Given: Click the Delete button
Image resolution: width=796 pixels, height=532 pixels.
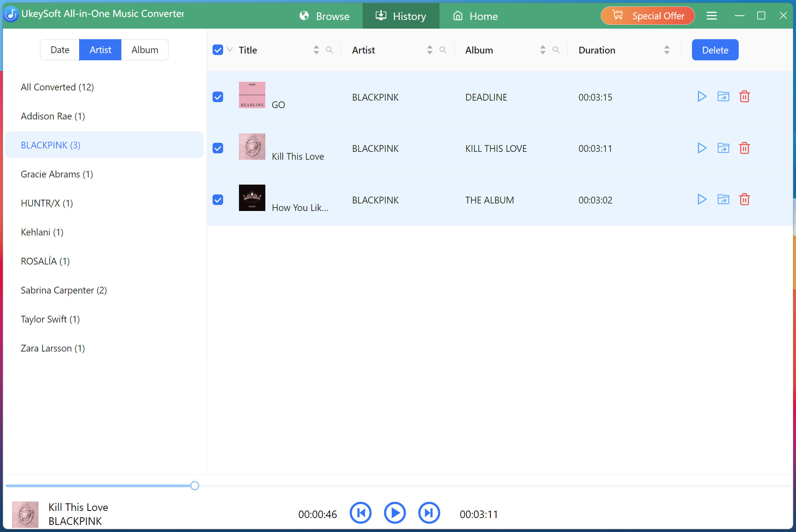Looking at the screenshot, I should [x=715, y=50].
